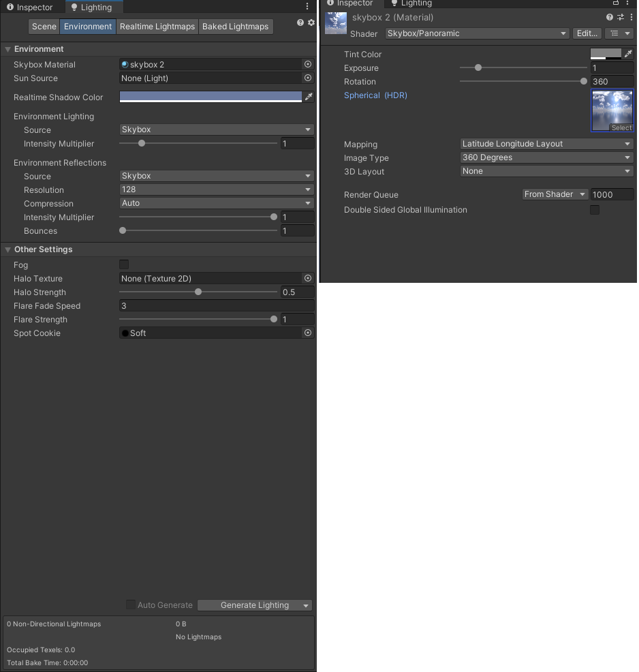Viewport: 639px width, 672px height.
Task: Open Image Type 360 Degrees dropdown
Action: pyautogui.click(x=546, y=157)
